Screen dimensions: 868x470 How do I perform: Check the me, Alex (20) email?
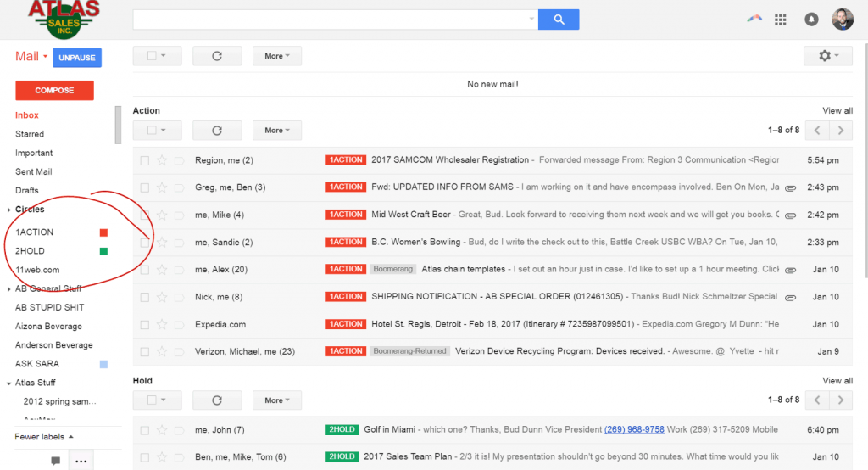pyautogui.click(x=144, y=270)
